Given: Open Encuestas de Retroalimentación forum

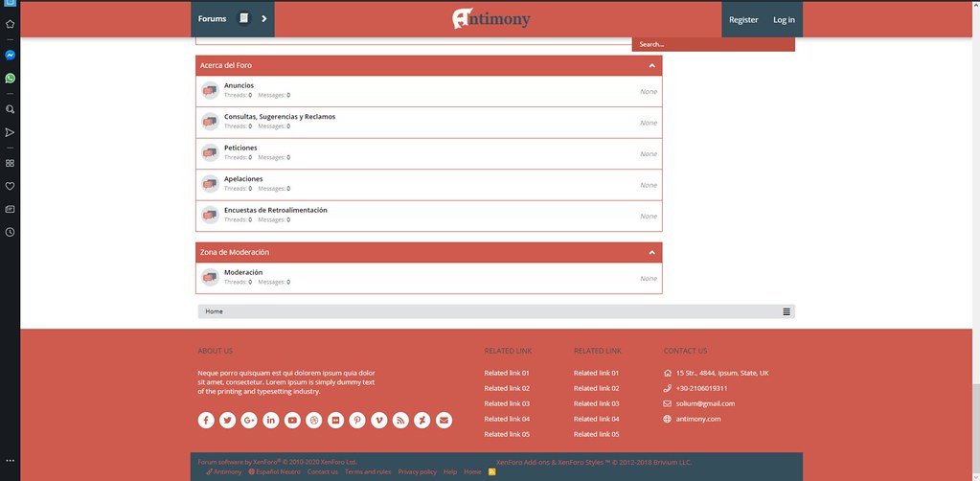Looking at the screenshot, I should 276,210.
